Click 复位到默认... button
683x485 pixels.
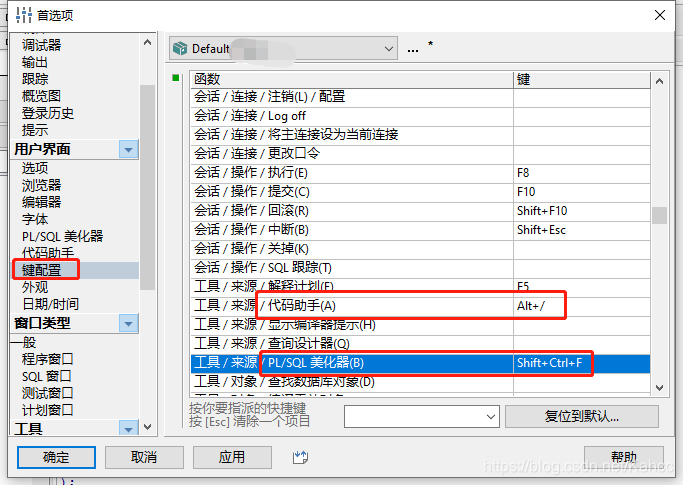582,417
